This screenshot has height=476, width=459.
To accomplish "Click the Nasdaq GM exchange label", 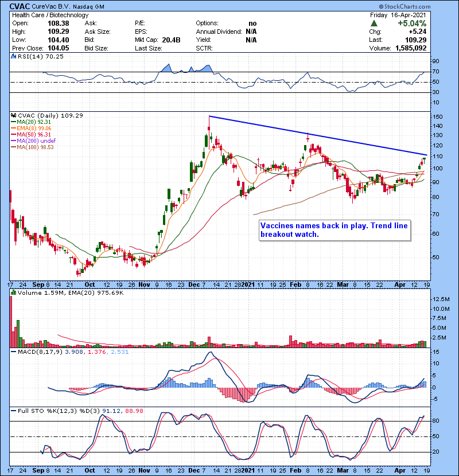I will [88, 7].
